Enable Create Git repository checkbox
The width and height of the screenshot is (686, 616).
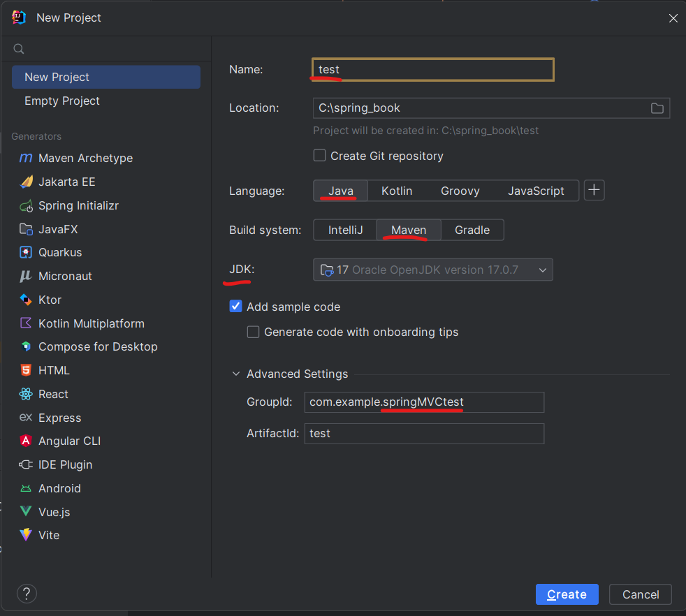point(320,156)
